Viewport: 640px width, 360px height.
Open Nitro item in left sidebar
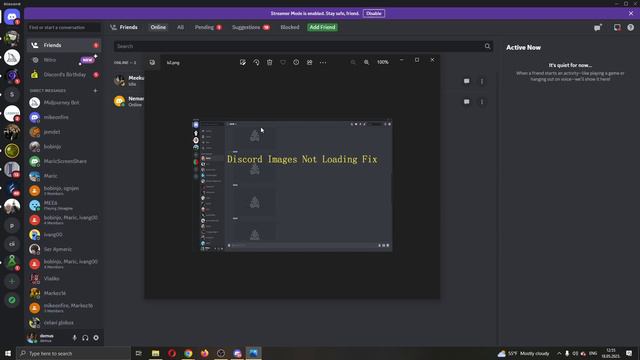[64, 60]
